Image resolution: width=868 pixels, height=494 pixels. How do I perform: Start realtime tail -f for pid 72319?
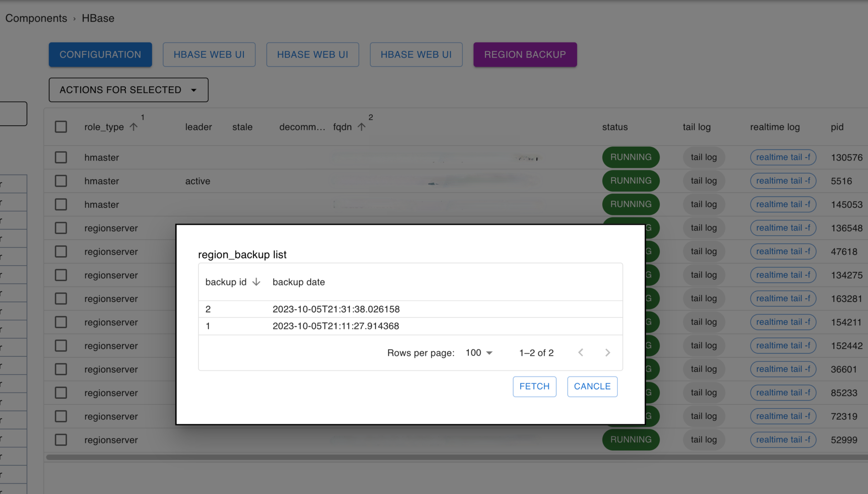click(783, 416)
